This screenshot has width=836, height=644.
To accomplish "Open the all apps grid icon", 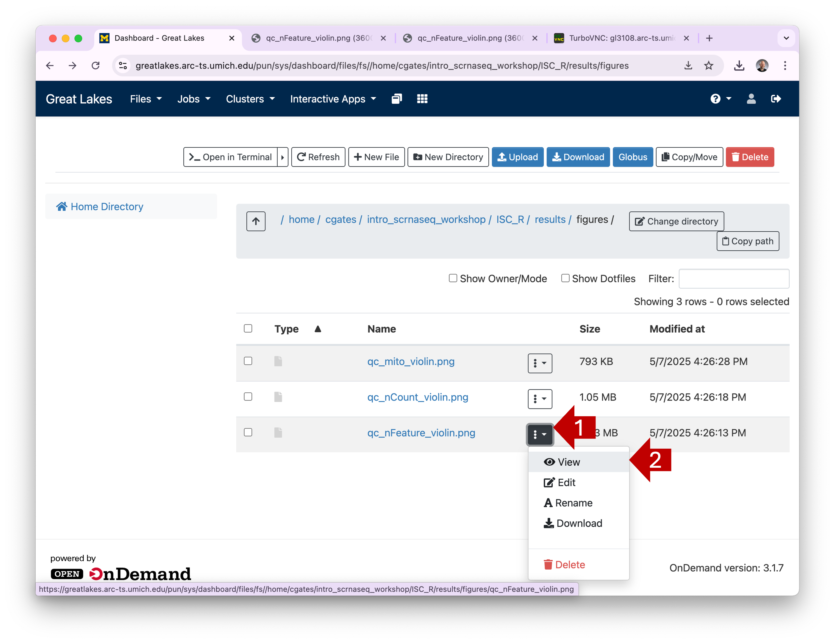I will (x=422, y=99).
